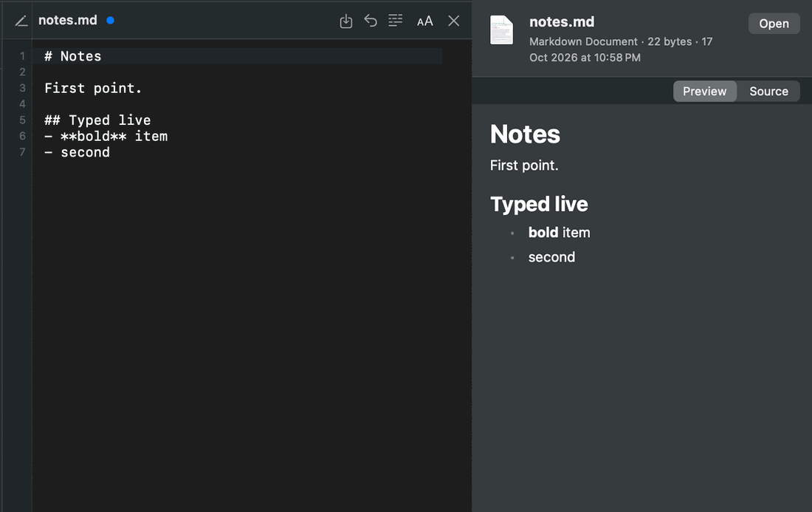Click the pencil edit icon beside notes.md
Viewport: 812px width, 512px height.
coord(21,21)
